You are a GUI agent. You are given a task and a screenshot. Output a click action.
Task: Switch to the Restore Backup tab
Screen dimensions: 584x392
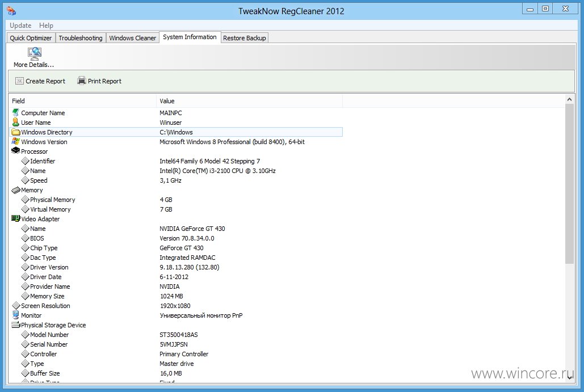[x=244, y=38]
